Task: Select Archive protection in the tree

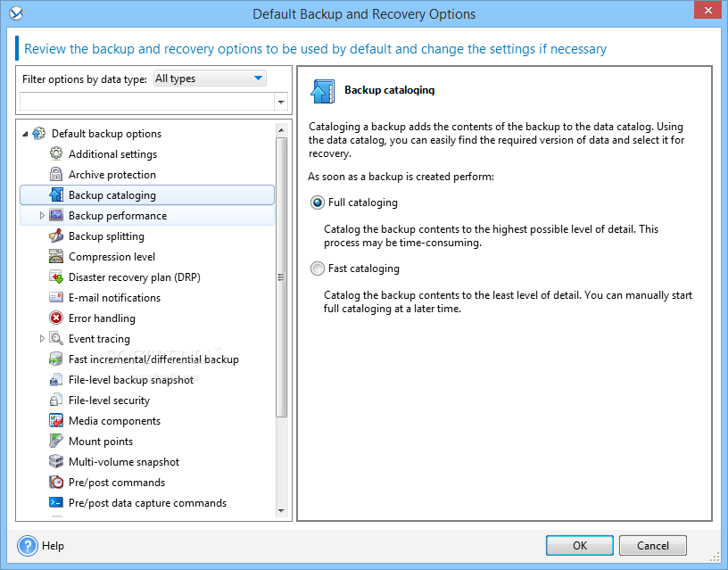Action: pos(112,175)
